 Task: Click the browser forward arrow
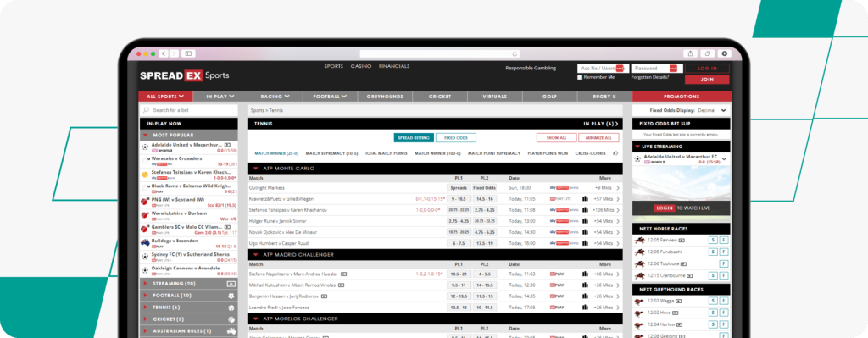pos(175,53)
